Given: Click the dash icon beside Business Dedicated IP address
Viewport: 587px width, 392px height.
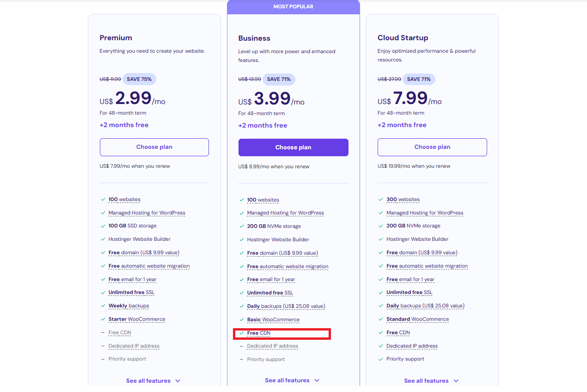Looking at the screenshot, I should tap(241, 346).
